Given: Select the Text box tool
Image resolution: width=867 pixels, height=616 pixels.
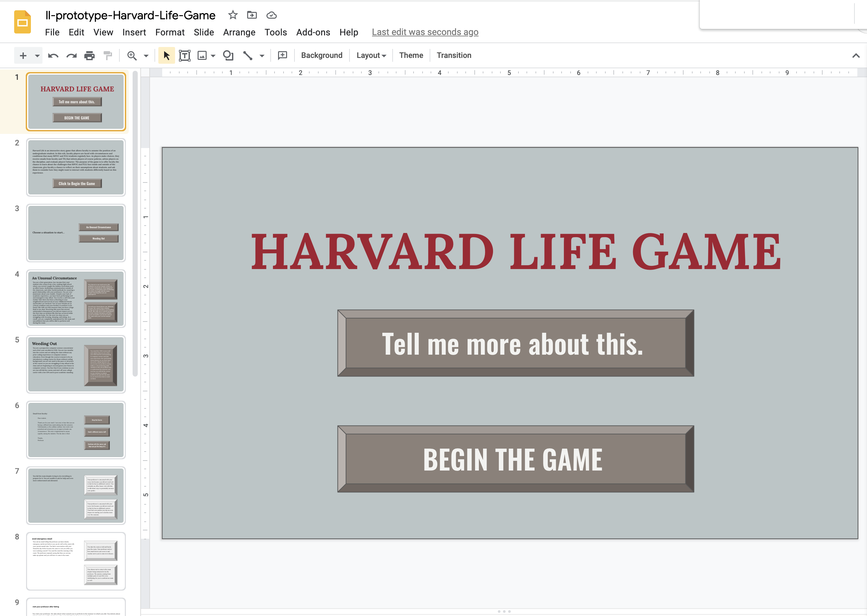Looking at the screenshot, I should [184, 56].
